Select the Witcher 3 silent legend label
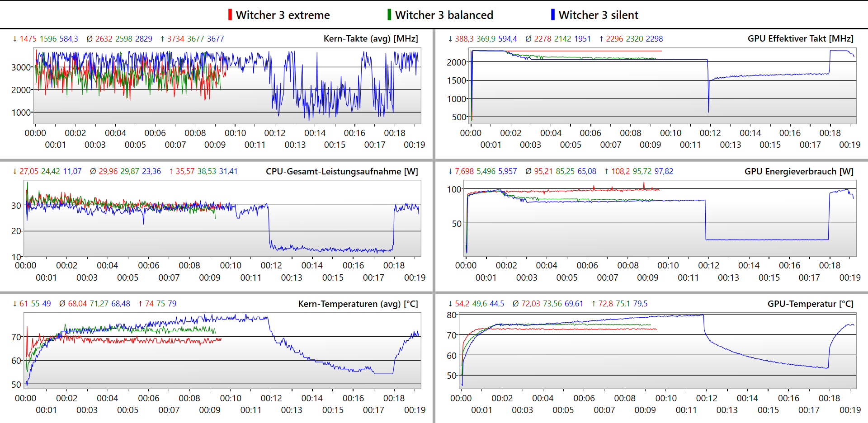 tap(598, 15)
